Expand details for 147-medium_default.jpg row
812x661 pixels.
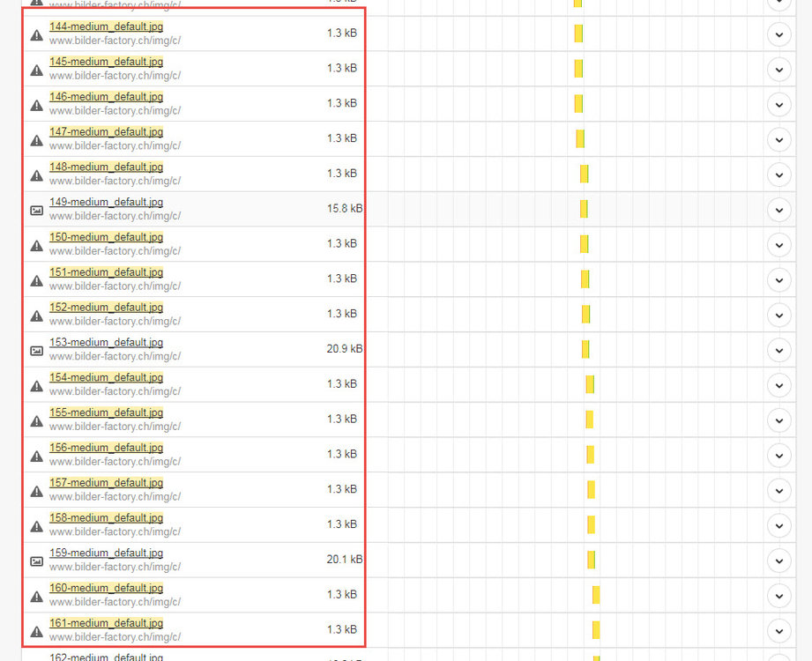pyautogui.click(x=778, y=140)
